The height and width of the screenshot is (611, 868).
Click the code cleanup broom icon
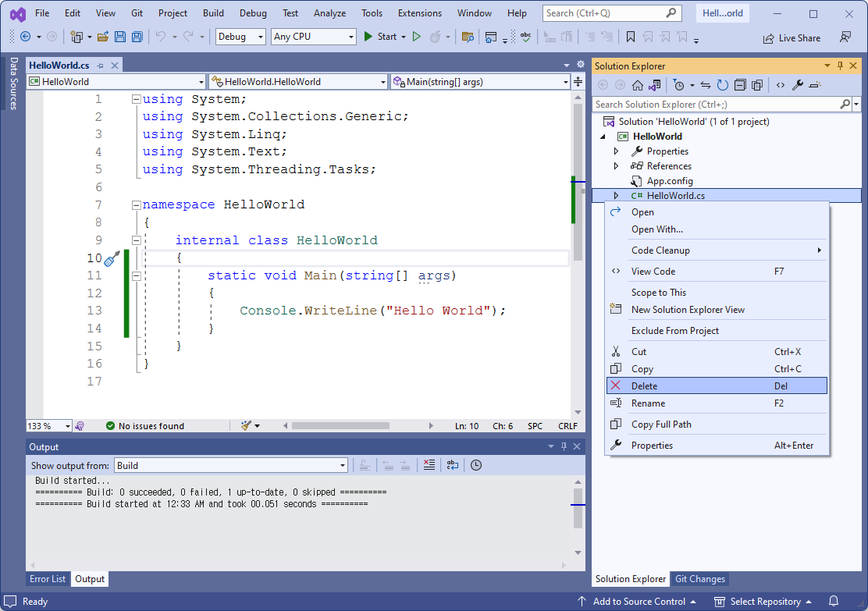(x=247, y=425)
